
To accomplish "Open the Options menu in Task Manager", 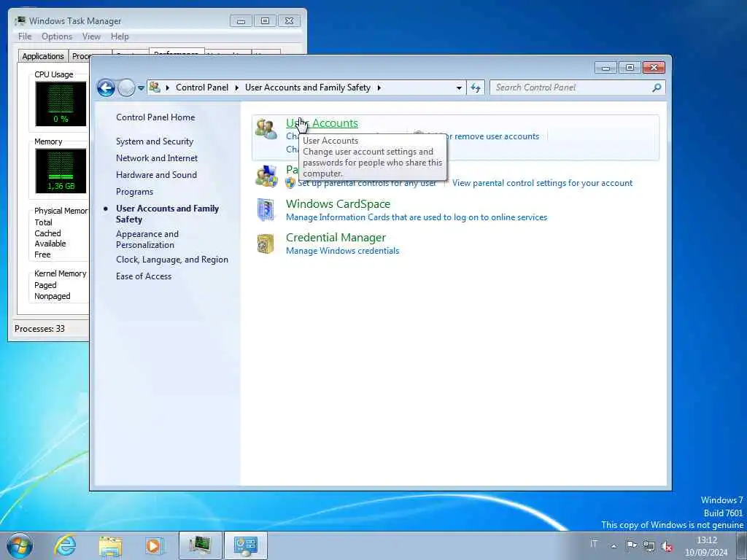I will 57,36.
